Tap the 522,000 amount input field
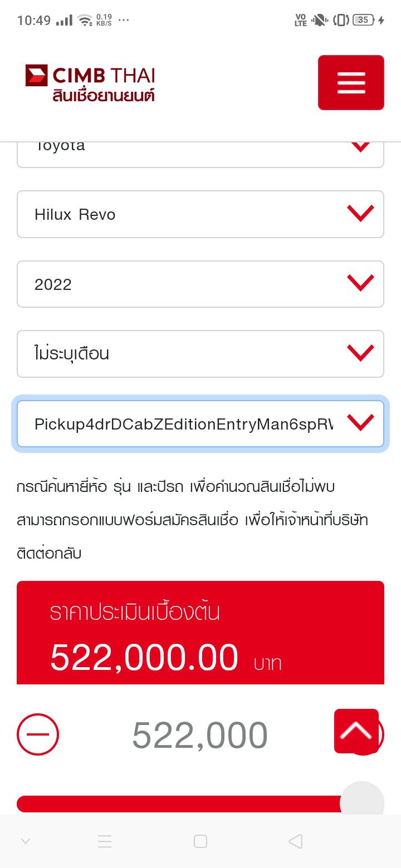This screenshot has height=868, width=401. coord(199,735)
